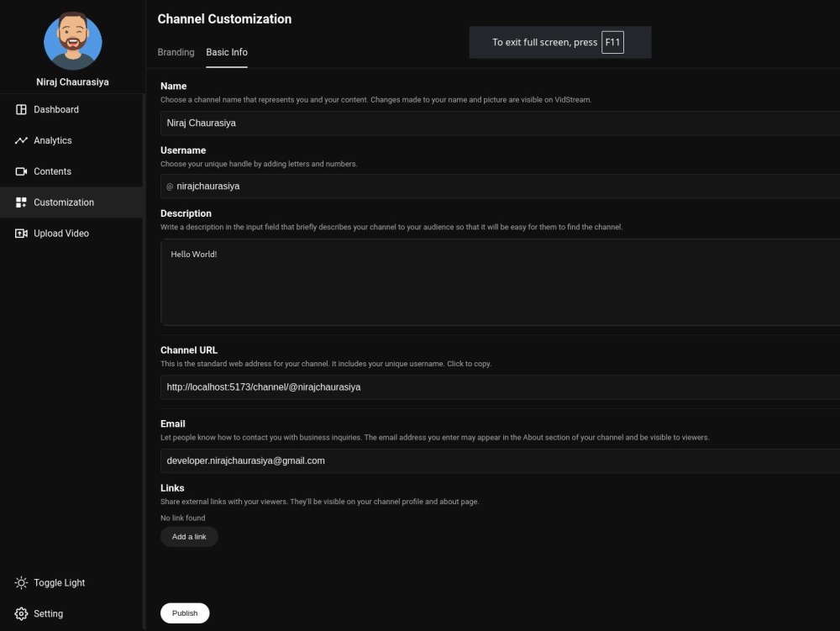Click the @ symbol in the username field

[x=170, y=187]
